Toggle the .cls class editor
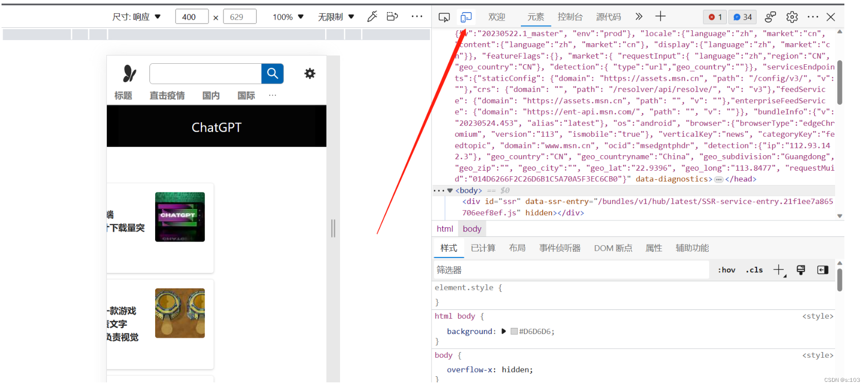 754,270
